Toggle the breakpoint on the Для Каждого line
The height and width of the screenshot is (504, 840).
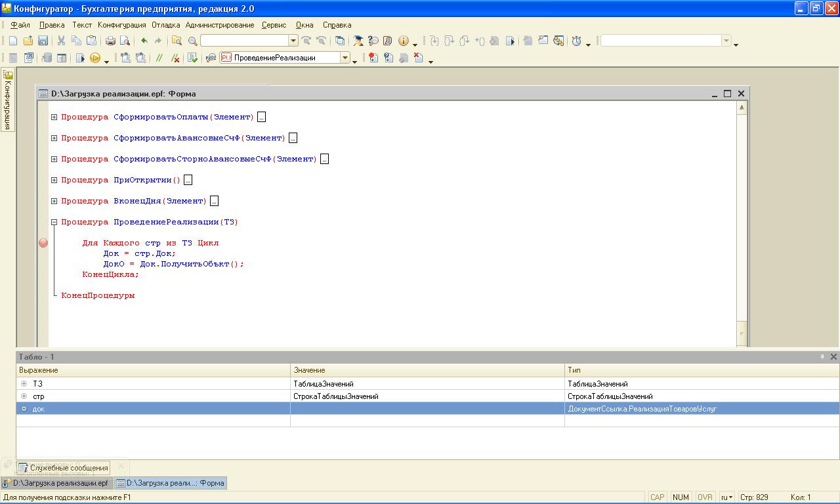click(43, 243)
